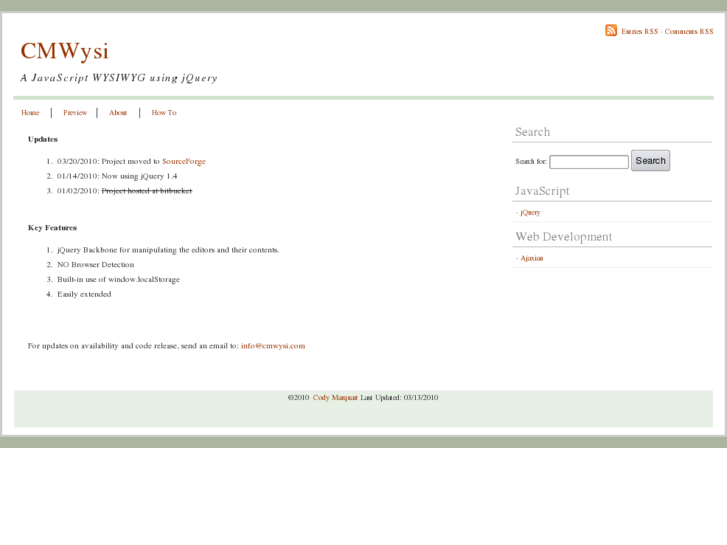Image resolution: width=727 pixels, height=545 pixels.
Task: Open the How To menu item
Action: click(x=164, y=113)
